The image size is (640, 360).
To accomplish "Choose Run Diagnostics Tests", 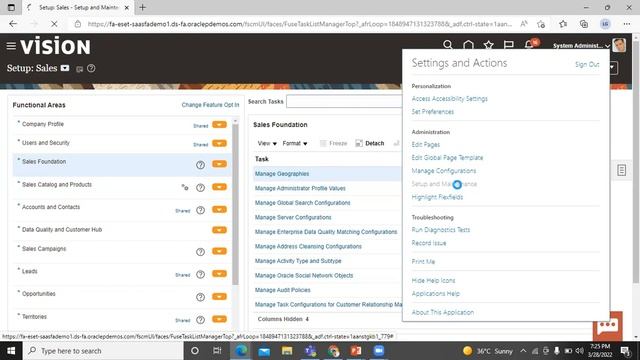I will pyautogui.click(x=440, y=230).
